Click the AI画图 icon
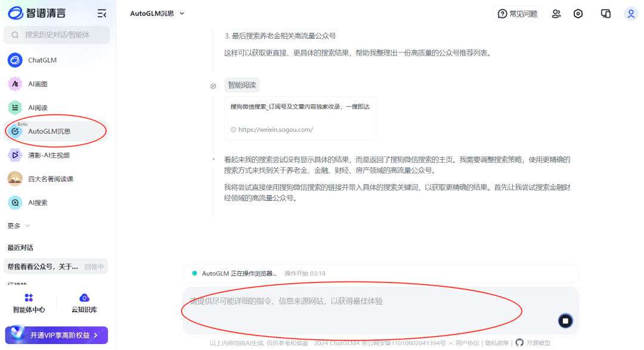 coord(15,84)
